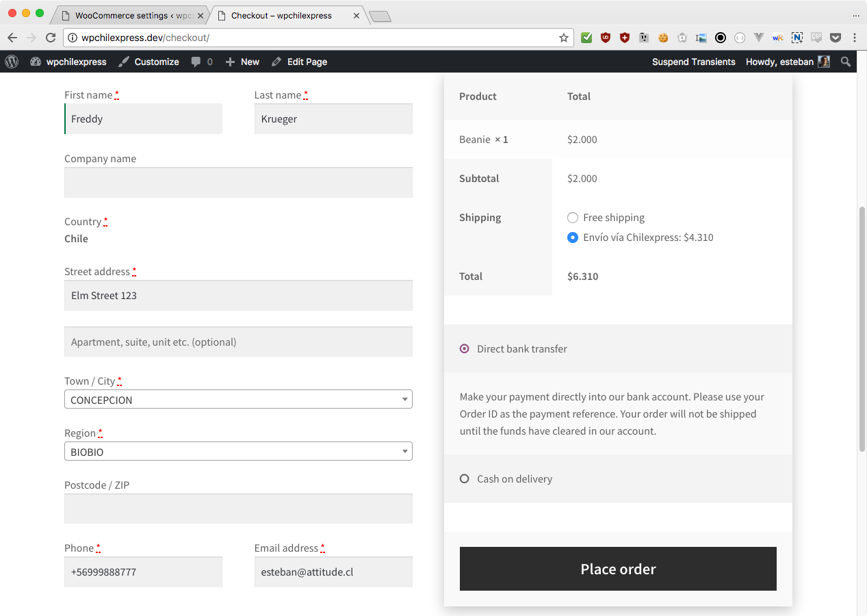Click Edit Page in admin bar
Image resolution: width=867 pixels, height=616 pixels.
[x=300, y=62]
